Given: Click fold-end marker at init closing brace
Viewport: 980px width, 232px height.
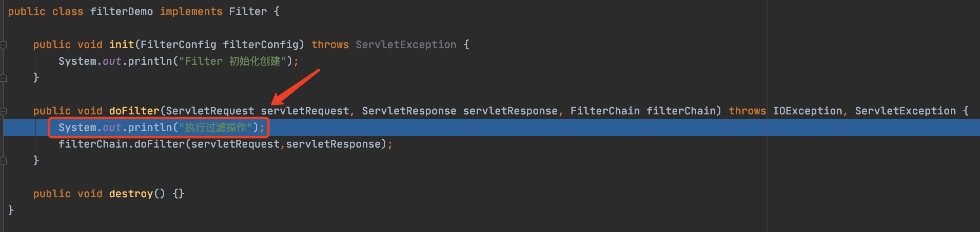Looking at the screenshot, I should (4, 78).
